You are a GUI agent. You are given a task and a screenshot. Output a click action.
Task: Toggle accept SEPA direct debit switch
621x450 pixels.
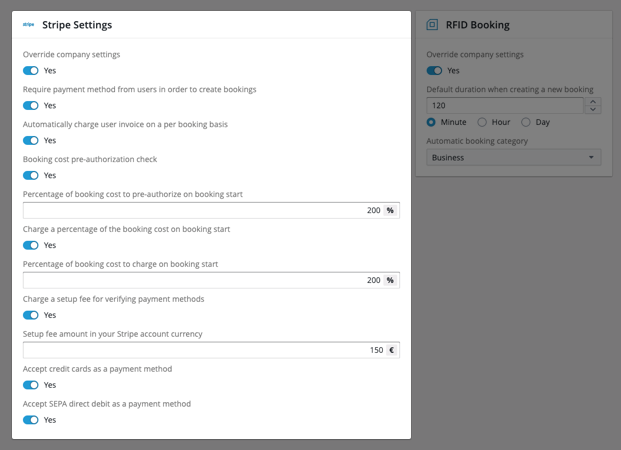click(31, 420)
